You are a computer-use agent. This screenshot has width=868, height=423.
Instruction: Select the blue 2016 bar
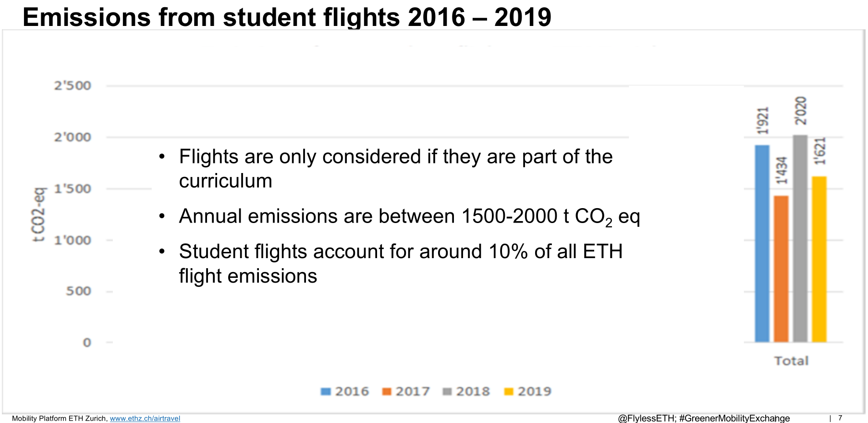(762, 244)
